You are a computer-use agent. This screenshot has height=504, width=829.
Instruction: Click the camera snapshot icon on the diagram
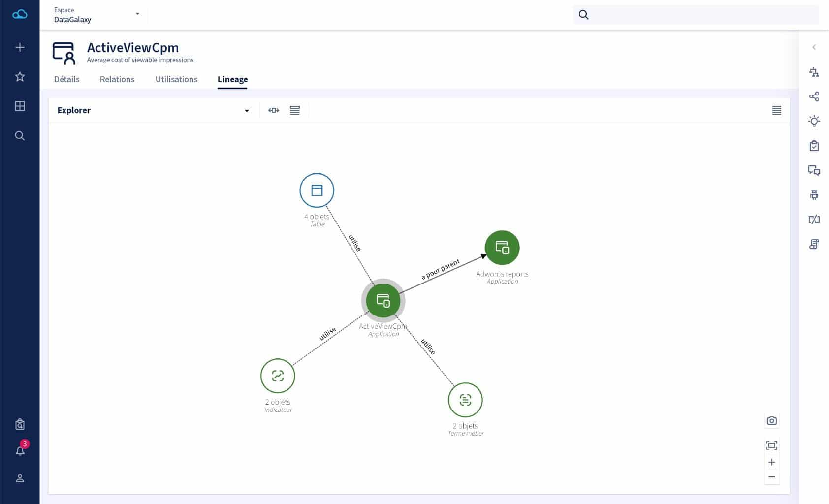coord(772,421)
